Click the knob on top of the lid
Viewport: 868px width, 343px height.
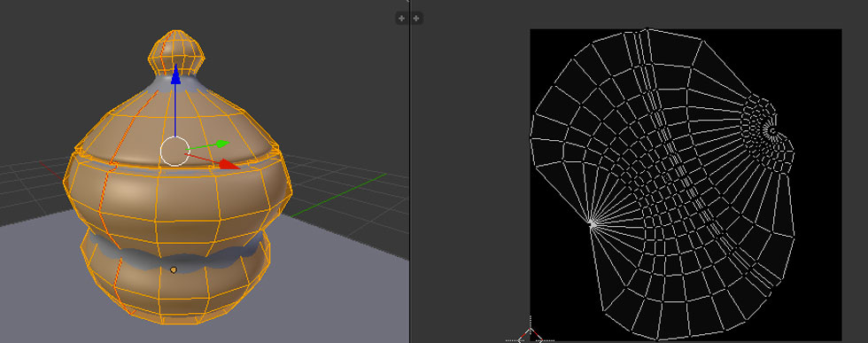(176, 51)
